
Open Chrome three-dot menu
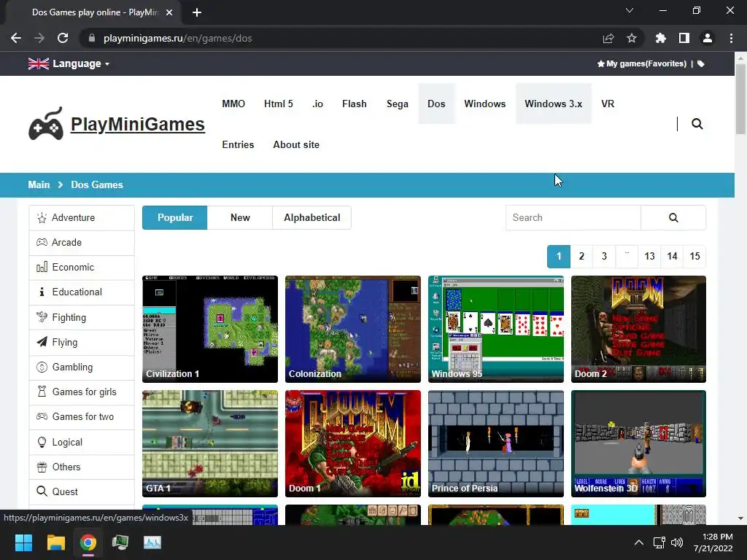click(731, 38)
